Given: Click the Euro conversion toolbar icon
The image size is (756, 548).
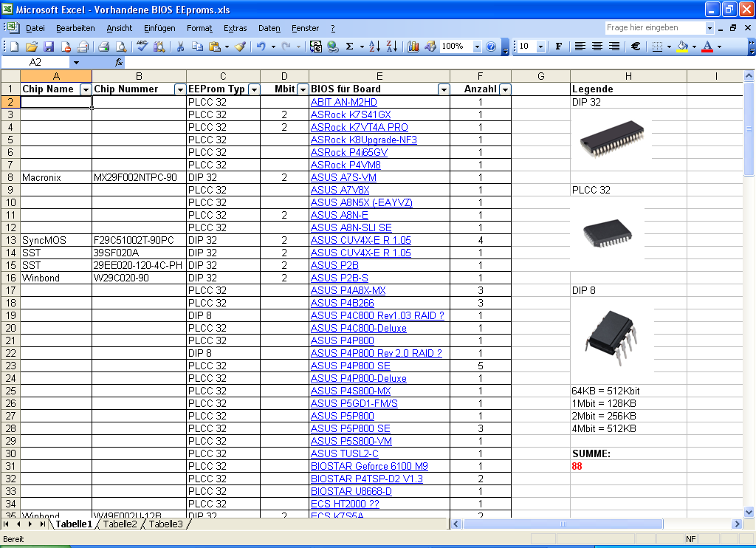Looking at the screenshot, I should click(x=315, y=47).
